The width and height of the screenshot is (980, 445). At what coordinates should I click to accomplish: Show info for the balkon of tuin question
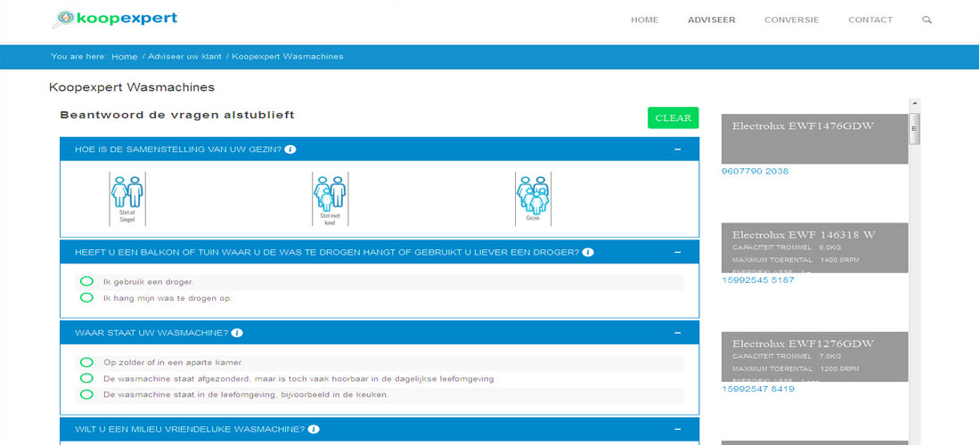click(587, 252)
